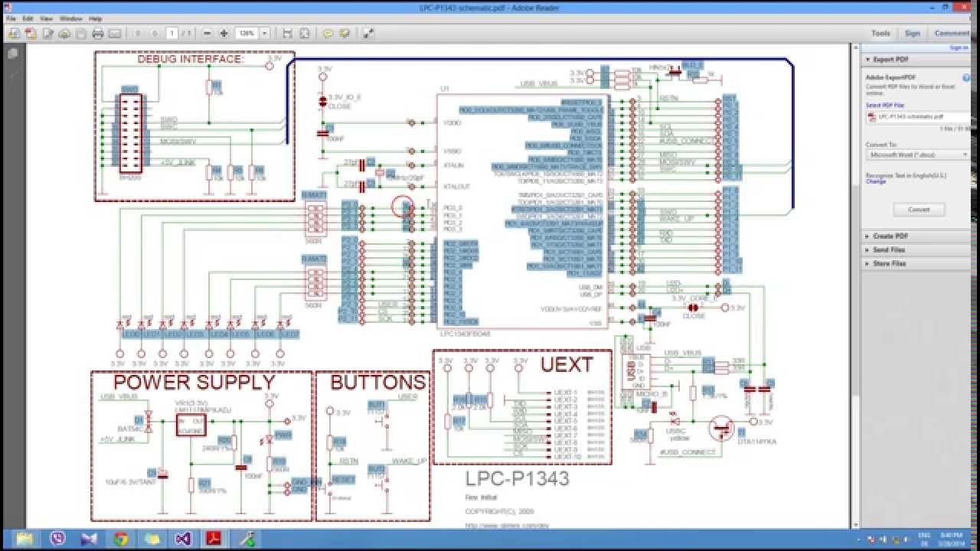Open the View menu

point(47,18)
